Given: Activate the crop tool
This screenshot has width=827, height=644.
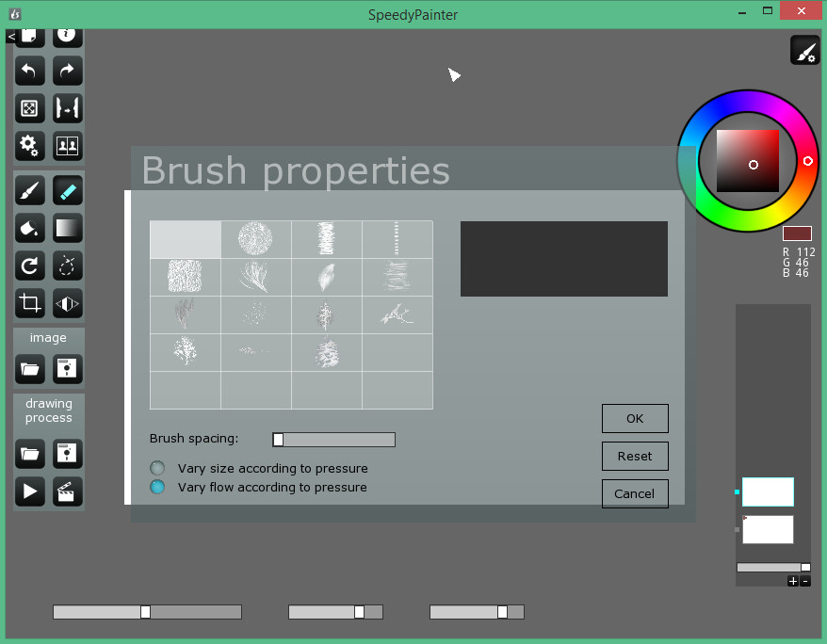Looking at the screenshot, I should coord(30,302).
